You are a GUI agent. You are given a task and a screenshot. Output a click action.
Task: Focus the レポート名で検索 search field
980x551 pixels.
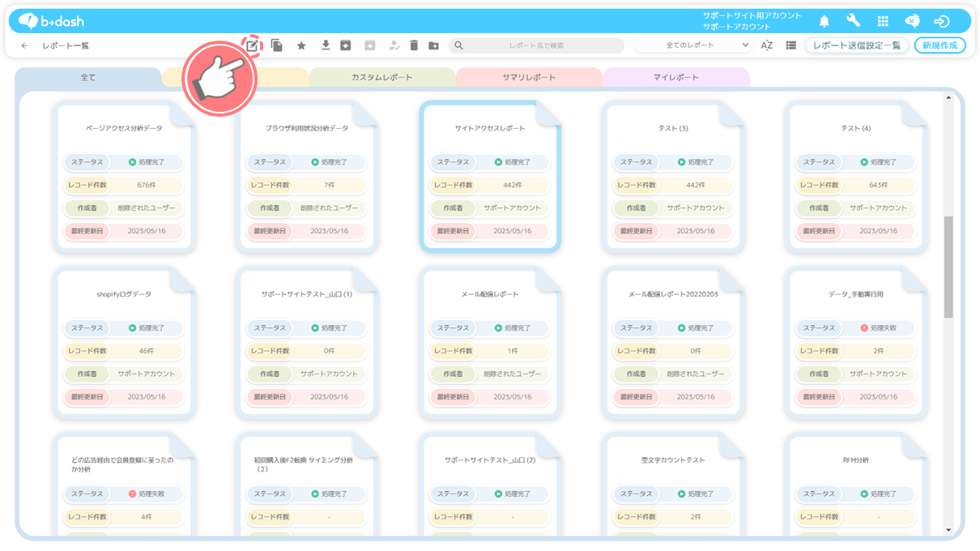pos(537,46)
